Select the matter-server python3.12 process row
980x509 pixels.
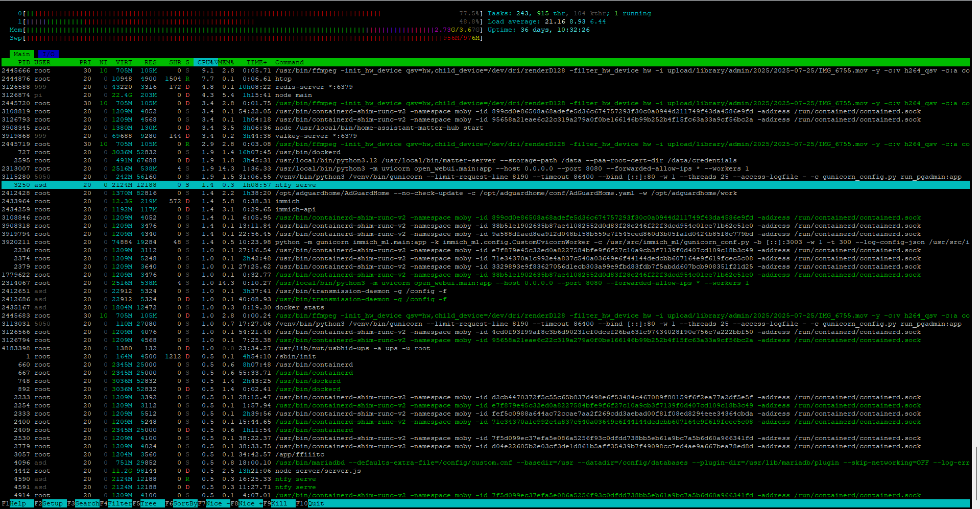(486, 160)
